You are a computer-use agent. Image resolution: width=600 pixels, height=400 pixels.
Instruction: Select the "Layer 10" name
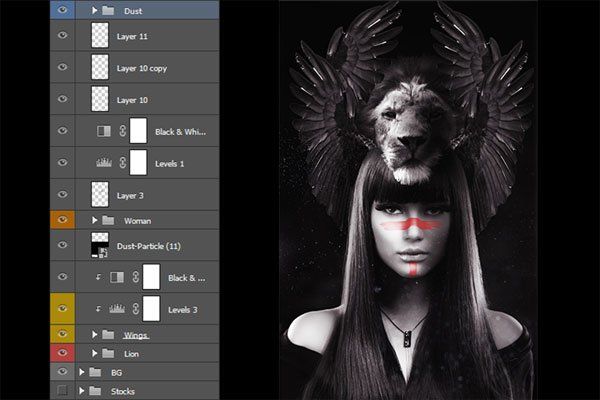(x=132, y=100)
